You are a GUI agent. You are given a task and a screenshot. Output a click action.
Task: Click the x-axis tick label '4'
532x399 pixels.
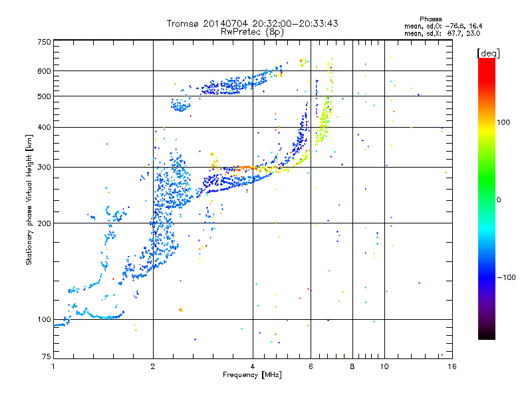point(253,366)
